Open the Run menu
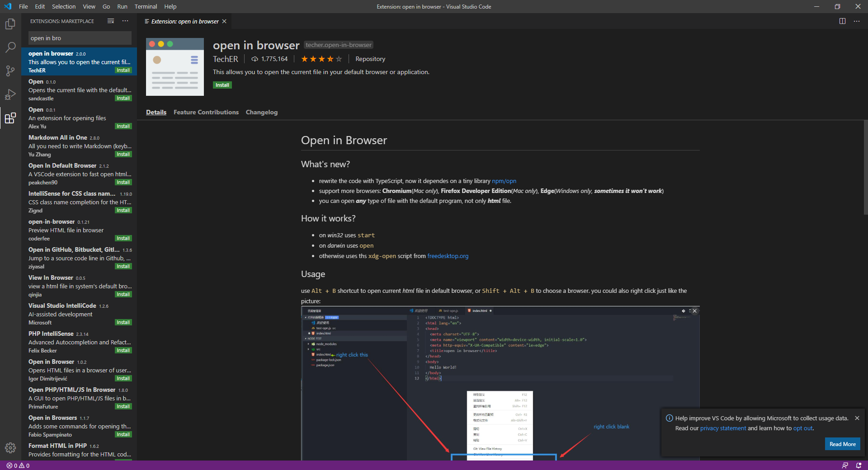The image size is (868, 470). (122, 6)
